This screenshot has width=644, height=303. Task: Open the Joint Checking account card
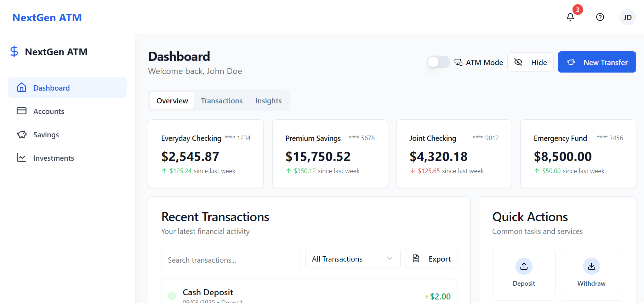click(454, 154)
